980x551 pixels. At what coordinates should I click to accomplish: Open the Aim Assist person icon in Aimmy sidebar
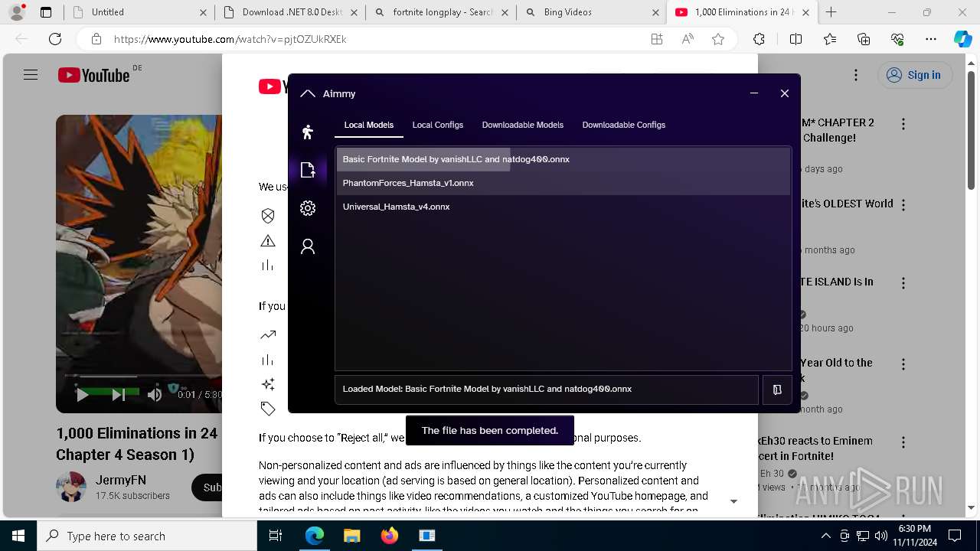coord(308,132)
